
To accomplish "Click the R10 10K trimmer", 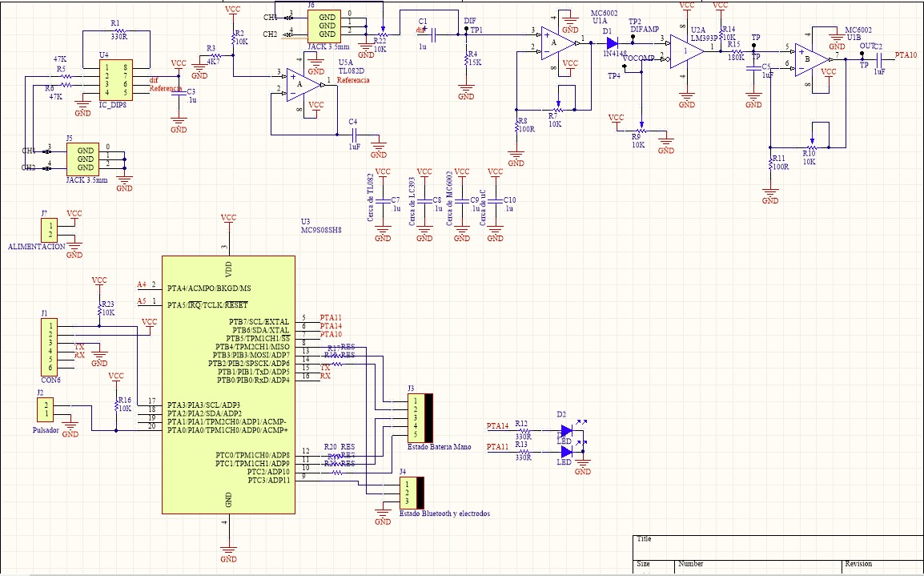I will click(811, 147).
